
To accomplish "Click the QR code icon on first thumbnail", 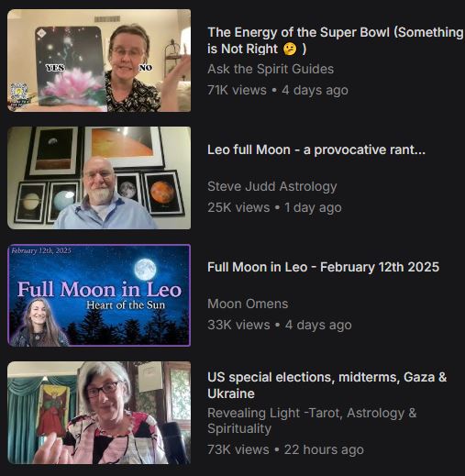I will [x=19, y=92].
